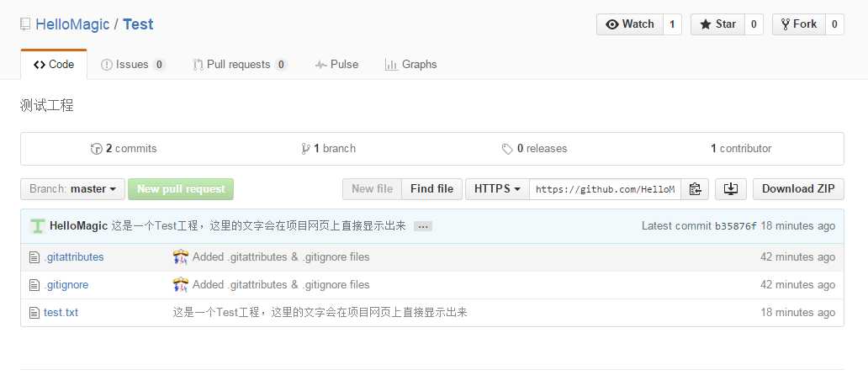
Task: Open HelloMagic author link in commit bar
Action: pyautogui.click(x=78, y=226)
